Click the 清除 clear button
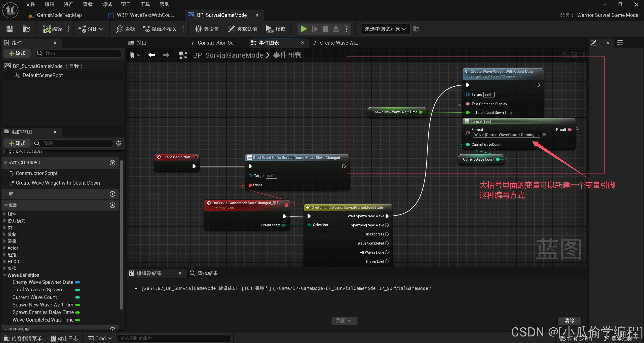This screenshot has width=644, height=343. tap(569, 321)
